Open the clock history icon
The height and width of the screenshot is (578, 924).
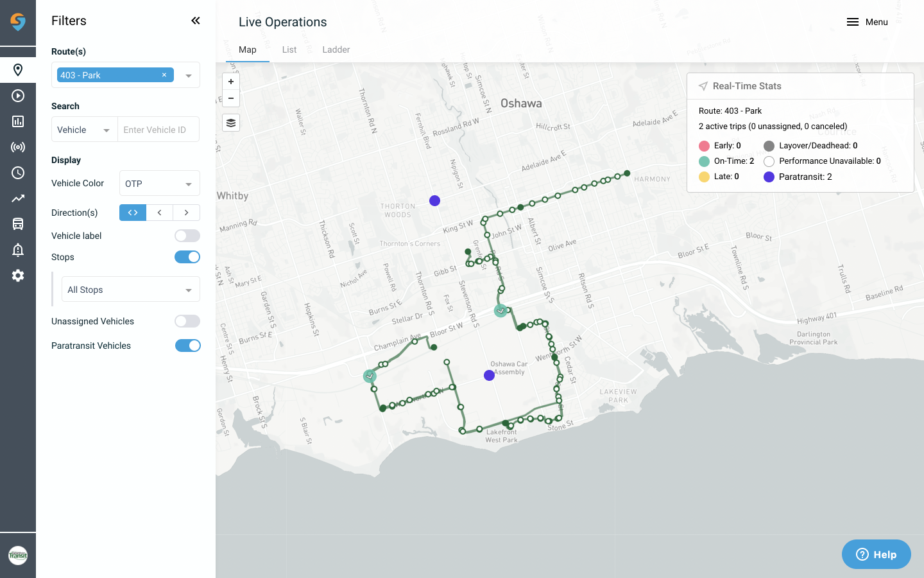pos(18,172)
